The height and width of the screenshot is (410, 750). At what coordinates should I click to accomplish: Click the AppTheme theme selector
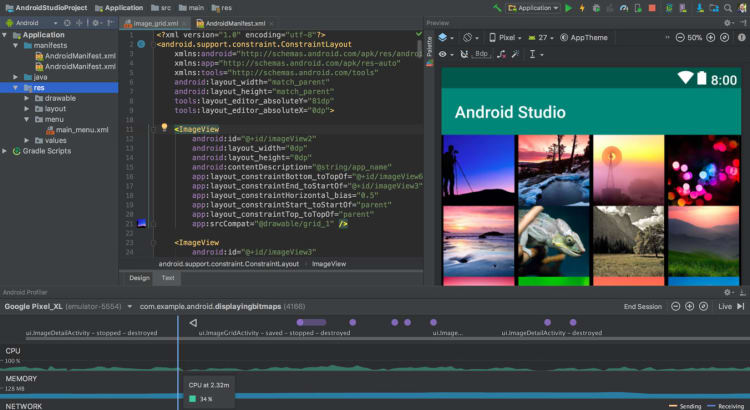click(584, 37)
